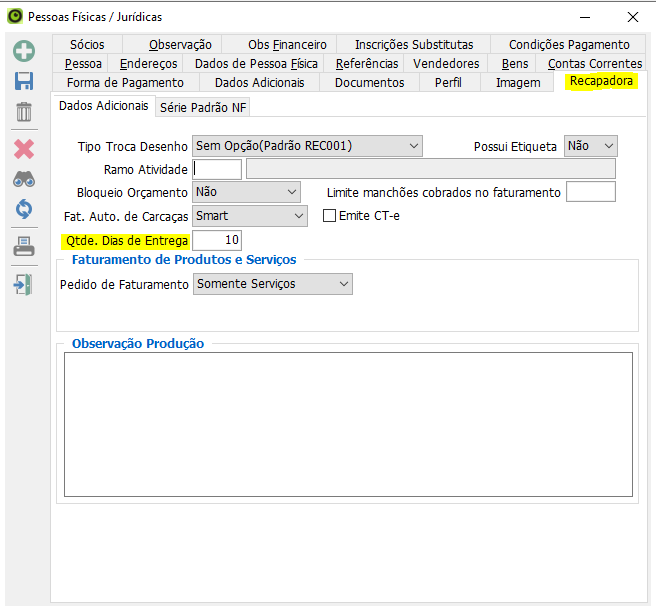
Task: Go to the Vendedores tab
Action: coord(446,63)
